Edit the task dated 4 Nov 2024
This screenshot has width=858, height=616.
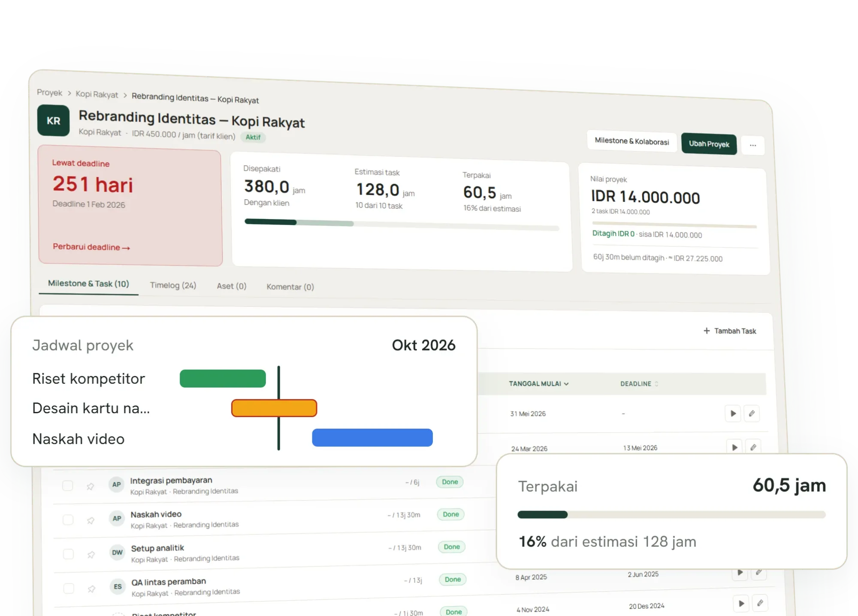760,603
